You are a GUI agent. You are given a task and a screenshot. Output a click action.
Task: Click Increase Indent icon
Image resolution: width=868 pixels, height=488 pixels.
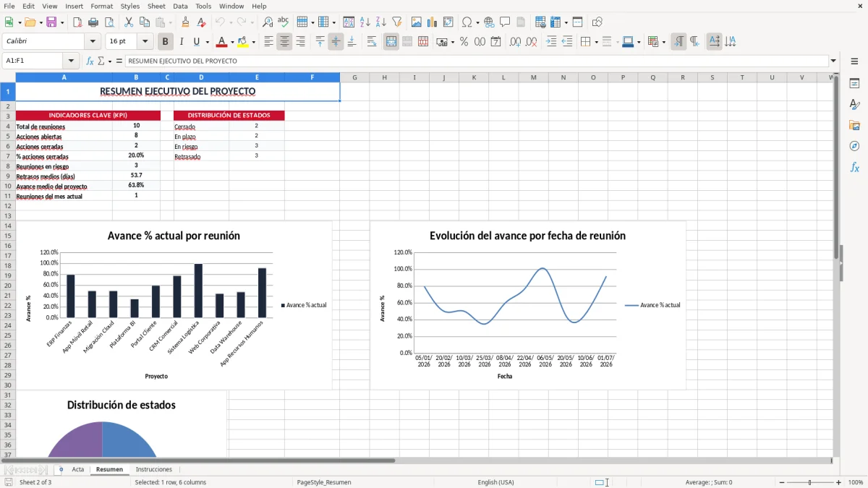click(x=551, y=42)
